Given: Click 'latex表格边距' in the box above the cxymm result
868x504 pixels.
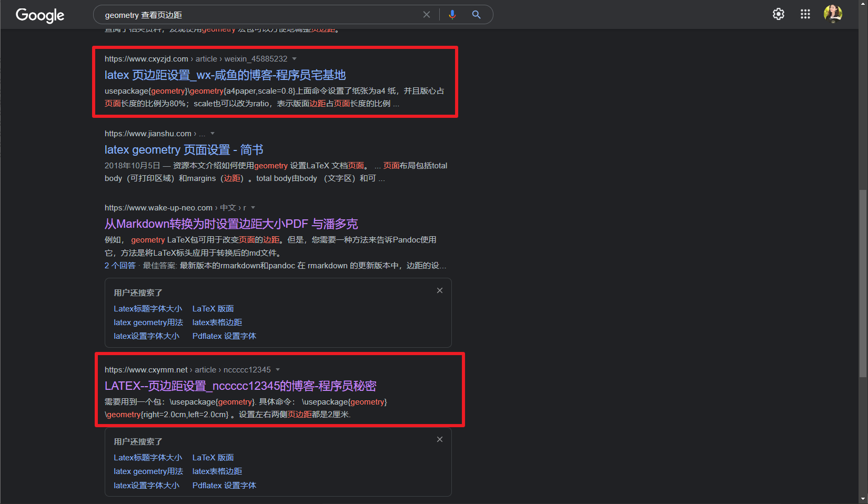Looking at the screenshot, I should pos(217,322).
